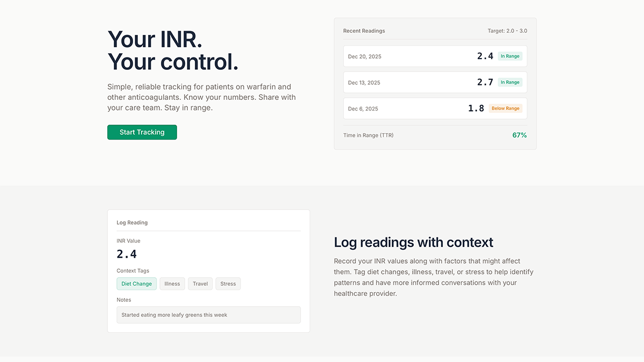Toggle the Diet Change context tag
The image size is (644, 362).
pos(136,284)
